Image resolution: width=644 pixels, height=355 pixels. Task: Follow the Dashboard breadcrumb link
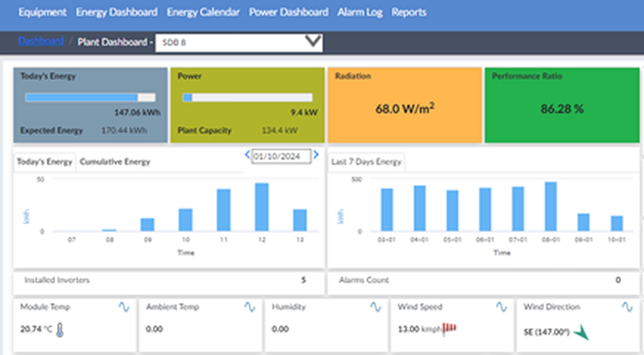tap(41, 41)
